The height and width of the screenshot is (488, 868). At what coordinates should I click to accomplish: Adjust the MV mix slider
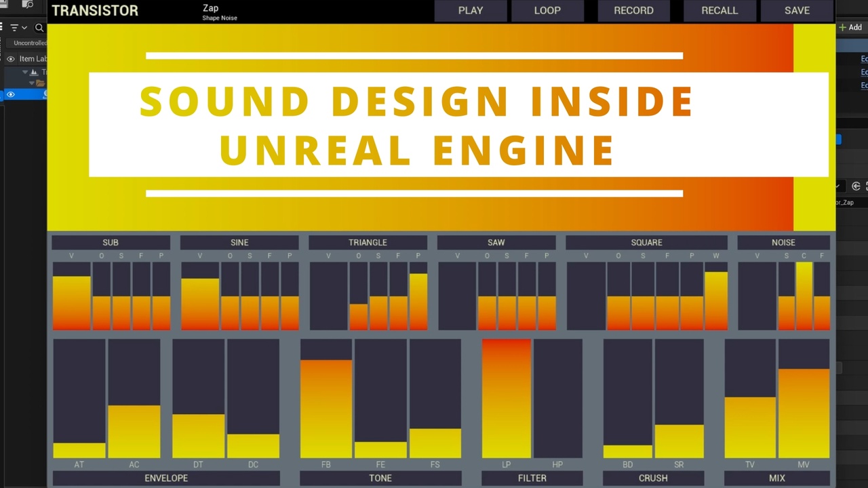click(804, 399)
